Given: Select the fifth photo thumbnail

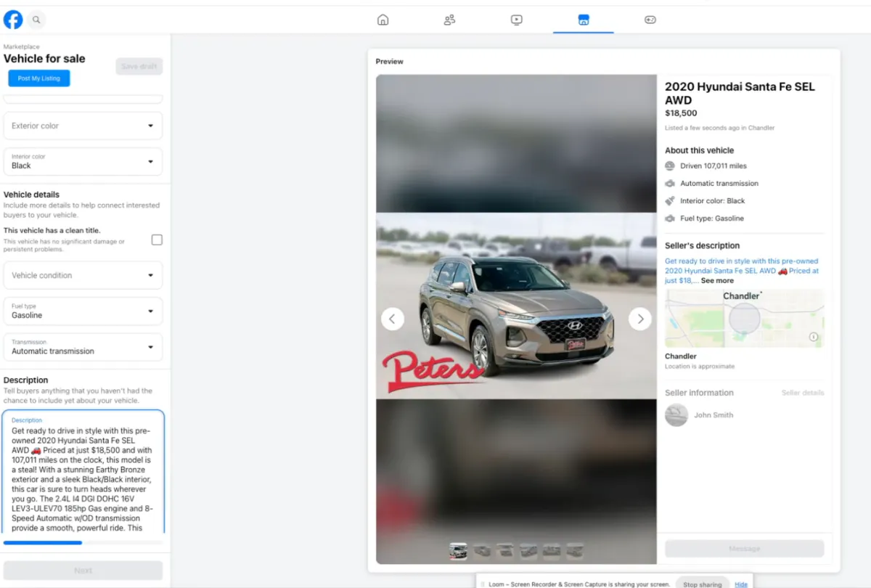Looking at the screenshot, I should (551, 551).
